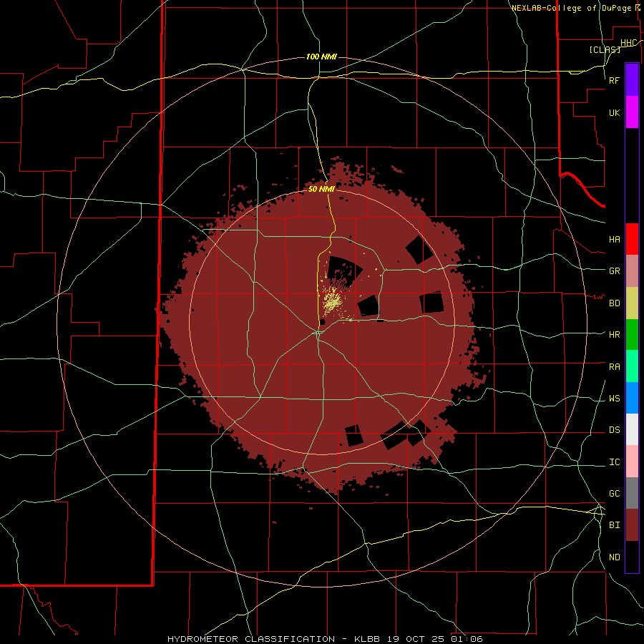Click the light pink IC legend swatch
This screenshot has width=644, height=644.
click(x=632, y=462)
